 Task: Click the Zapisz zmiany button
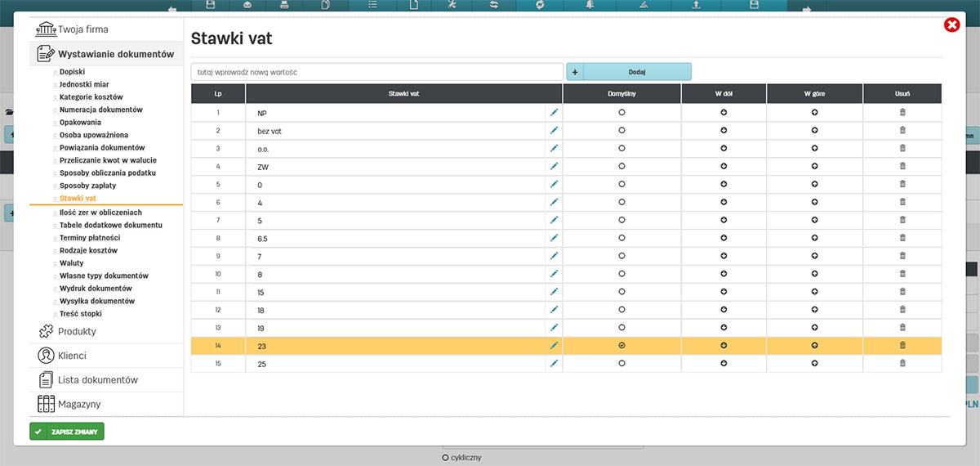pos(67,432)
